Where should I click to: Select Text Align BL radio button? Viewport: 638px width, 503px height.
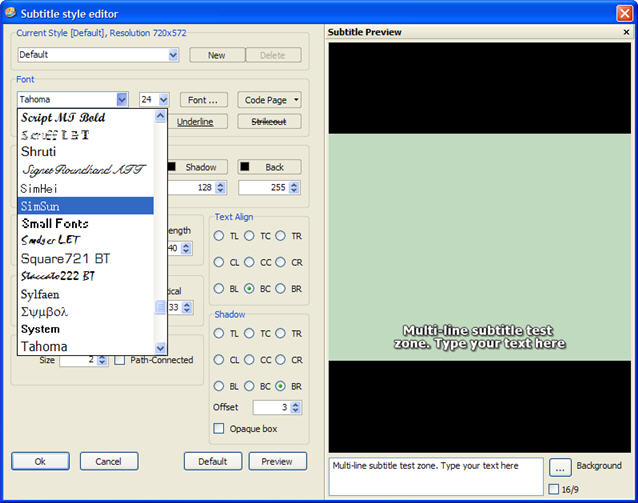[219, 289]
